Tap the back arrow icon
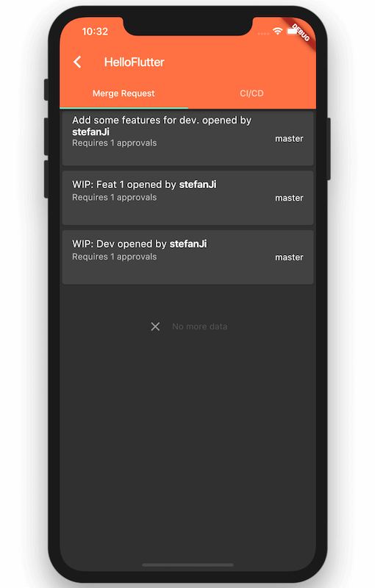The image size is (375, 588). (78, 62)
